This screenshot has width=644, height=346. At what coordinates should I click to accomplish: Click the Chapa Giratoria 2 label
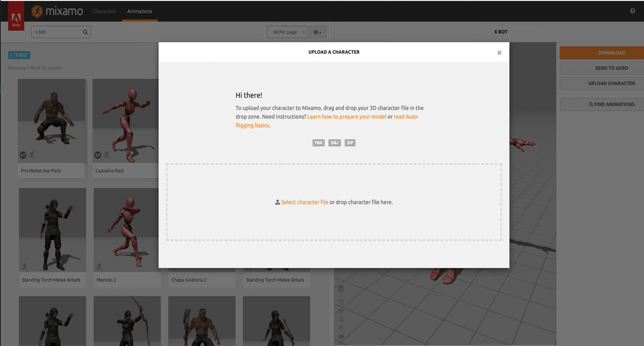coord(189,280)
